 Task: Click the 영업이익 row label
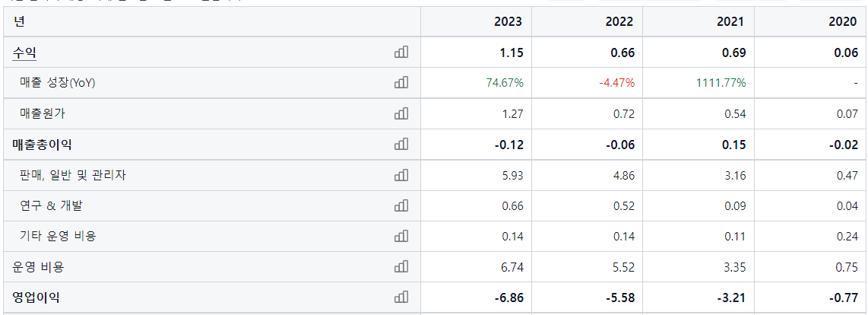click(x=36, y=297)
